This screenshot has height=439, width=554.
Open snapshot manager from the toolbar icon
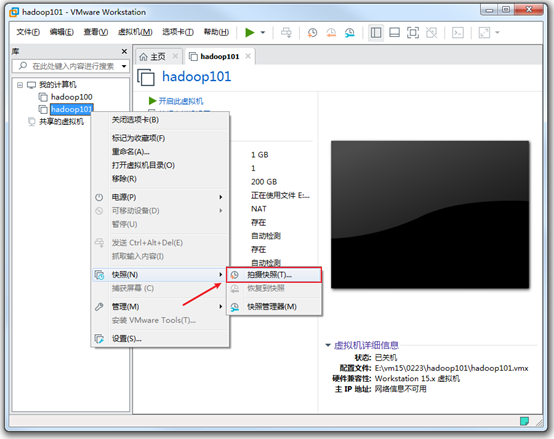[350, 32]
